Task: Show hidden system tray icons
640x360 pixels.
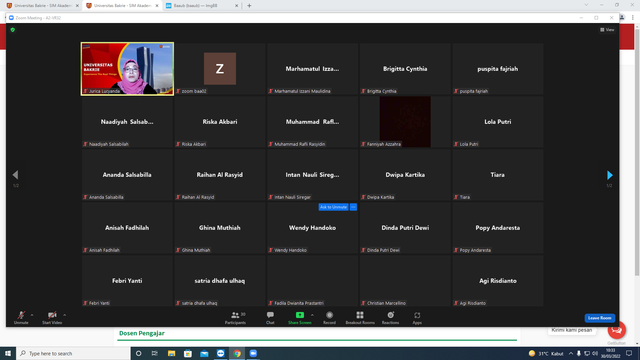Action: [x=571, y=353]
